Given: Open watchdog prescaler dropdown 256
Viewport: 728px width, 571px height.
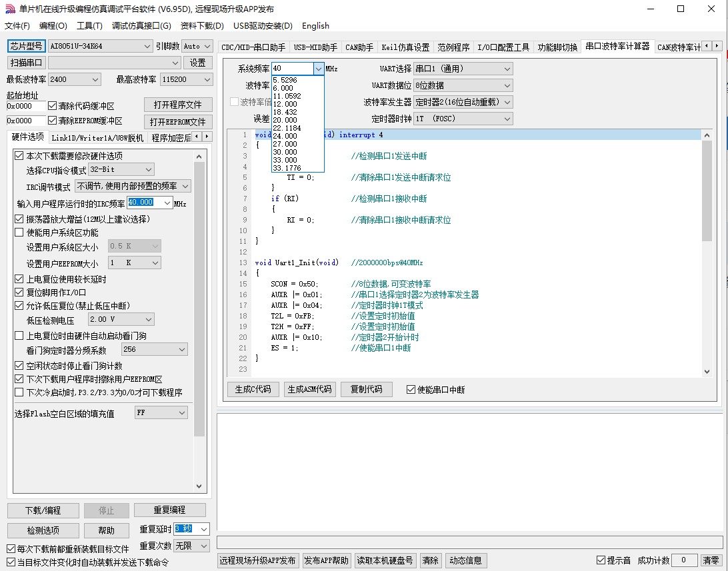Looking at the screenshot, I should point(155,349).
